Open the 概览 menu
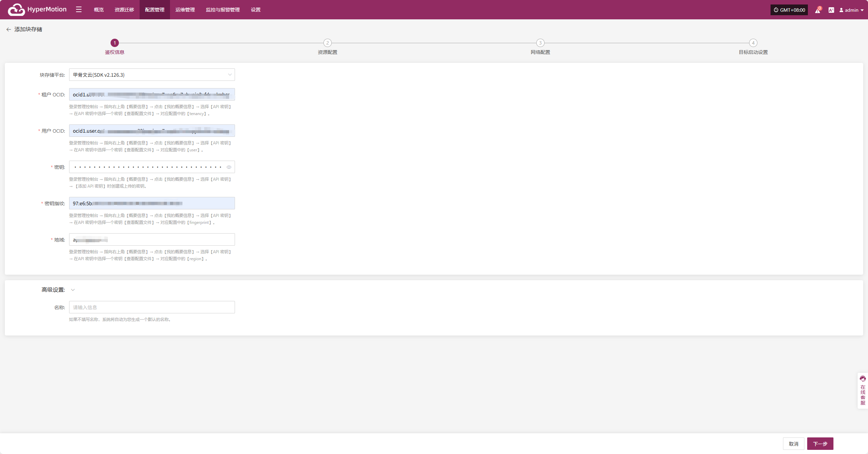 [99, 10]
